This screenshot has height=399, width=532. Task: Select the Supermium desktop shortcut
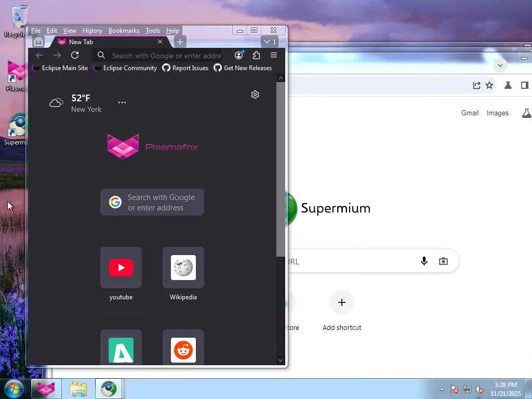pyautogui.click(x=15, y=129)
